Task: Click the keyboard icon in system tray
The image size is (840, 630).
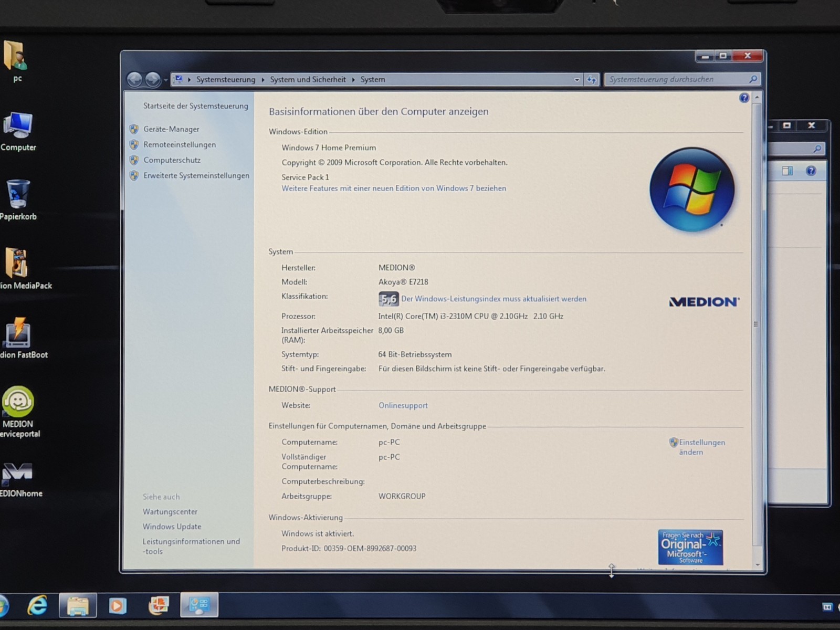Action: coord(827,607)
